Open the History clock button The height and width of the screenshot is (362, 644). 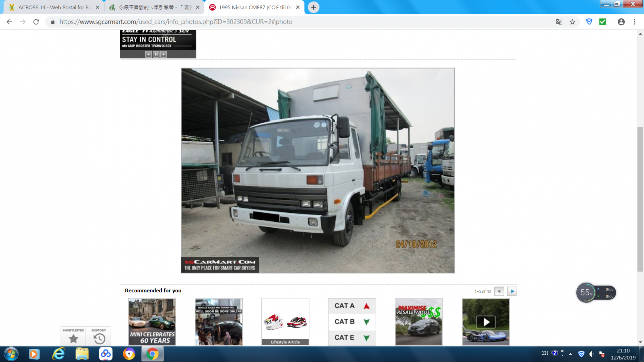(99, 336)
